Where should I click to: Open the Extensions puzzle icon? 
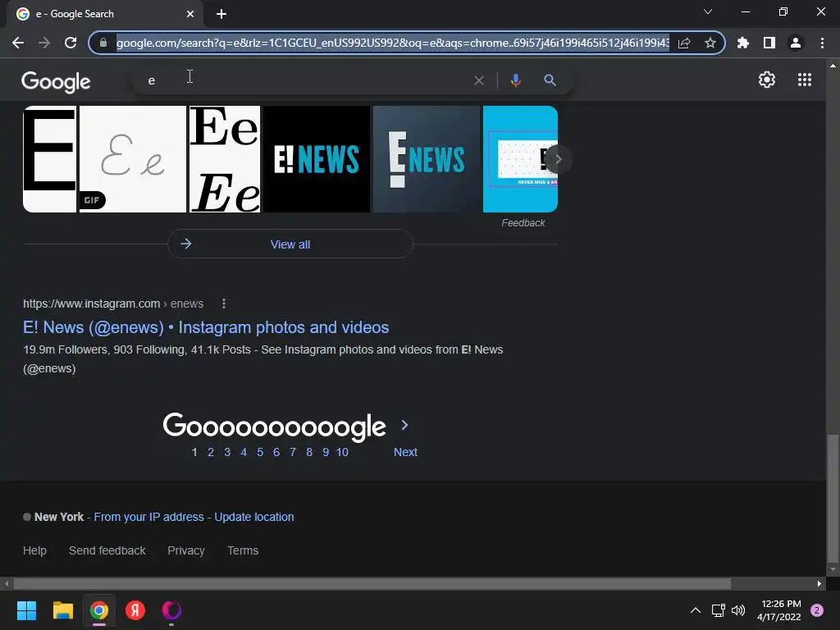point(743,43)
